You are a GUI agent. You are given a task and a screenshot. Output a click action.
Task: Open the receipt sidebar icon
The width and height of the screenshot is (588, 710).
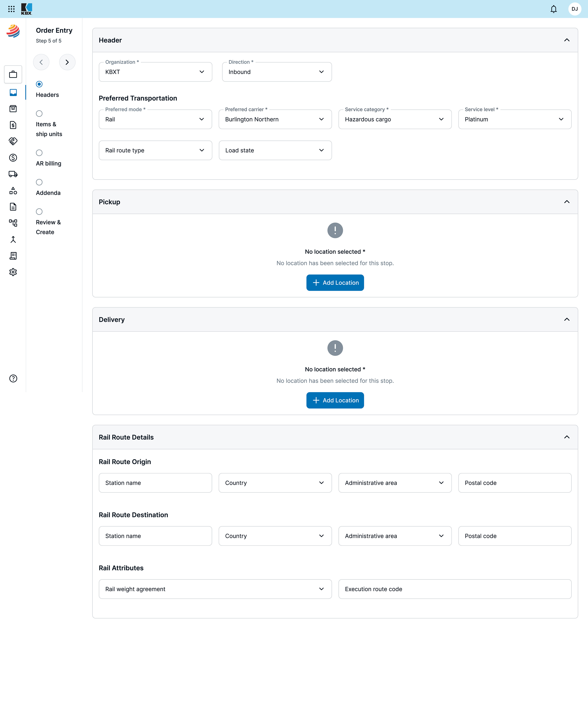(x=13, y=256)
